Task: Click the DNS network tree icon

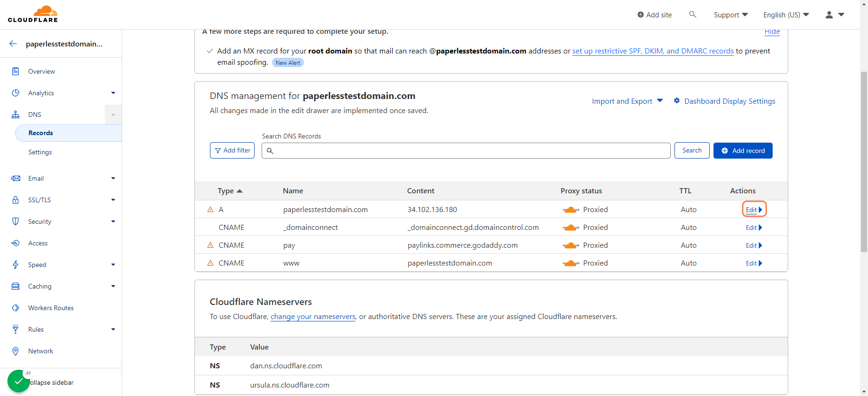Action: coord(15,114)
